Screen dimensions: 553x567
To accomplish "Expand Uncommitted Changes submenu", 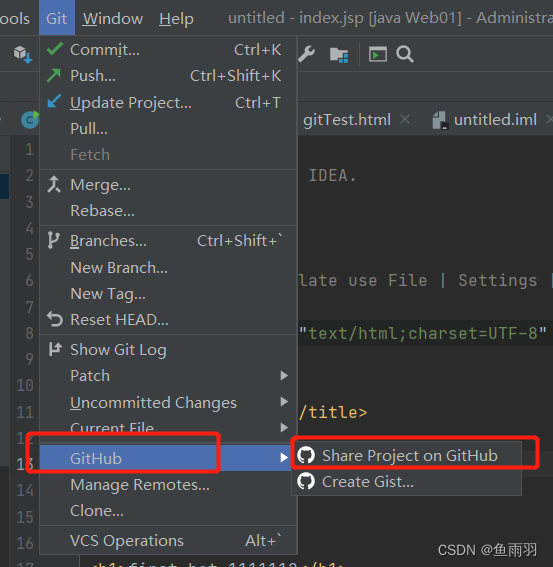I will tap(168, 402).
